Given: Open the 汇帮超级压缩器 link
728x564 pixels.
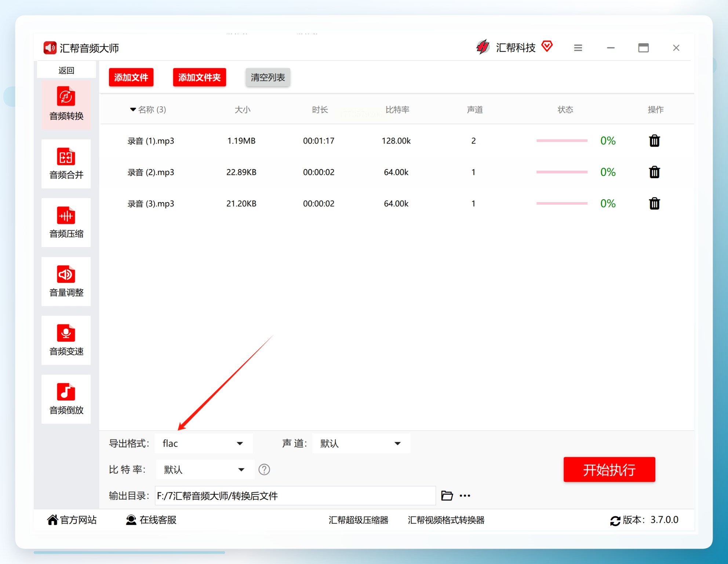Looking at the screenshot, I should pos(358,520).
